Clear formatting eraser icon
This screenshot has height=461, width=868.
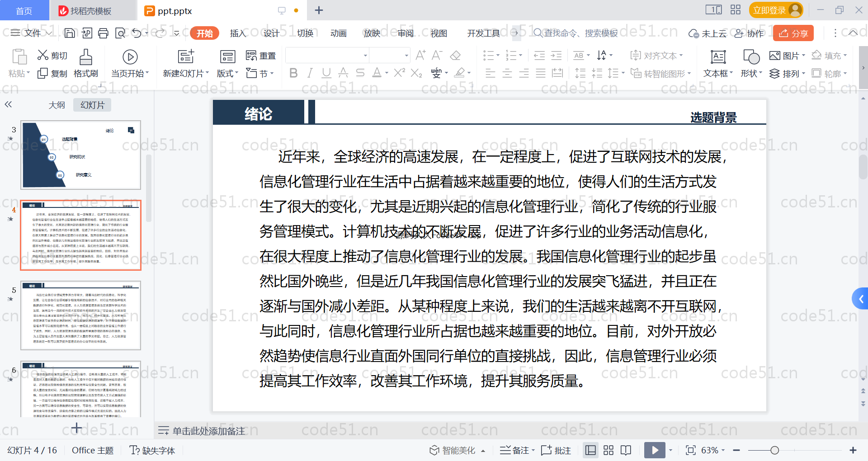click(x=456, y=55)
